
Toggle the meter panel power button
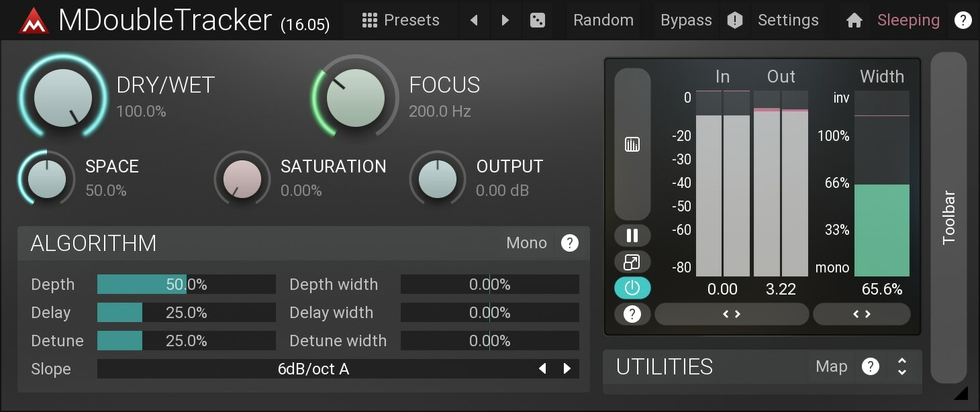coord(632,288)
